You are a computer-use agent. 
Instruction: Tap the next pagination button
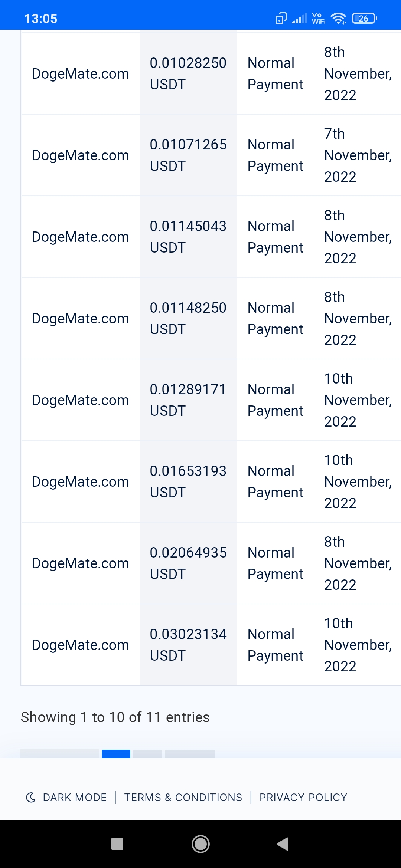click(x=190, y=754)
